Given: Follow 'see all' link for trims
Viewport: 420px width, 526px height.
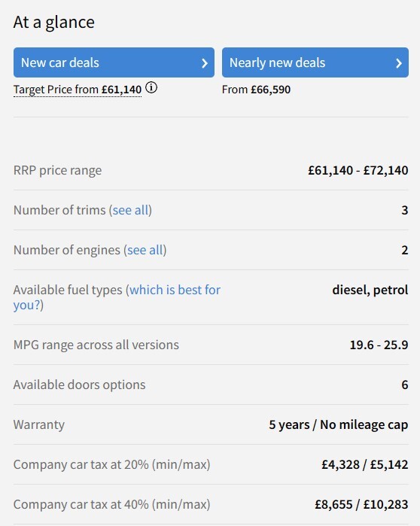Looking at the screenshot, I should tap(130, 211).
